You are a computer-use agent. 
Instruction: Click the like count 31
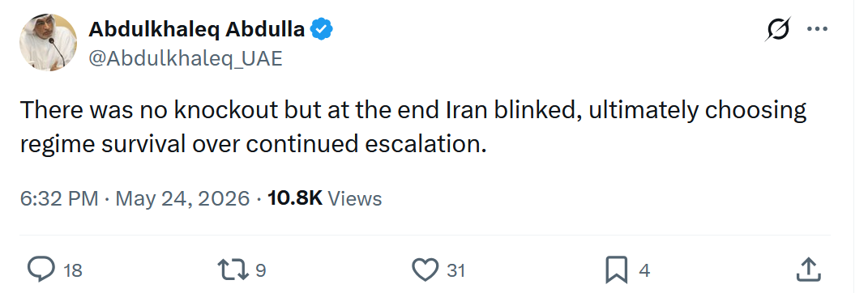coord(455,270)
